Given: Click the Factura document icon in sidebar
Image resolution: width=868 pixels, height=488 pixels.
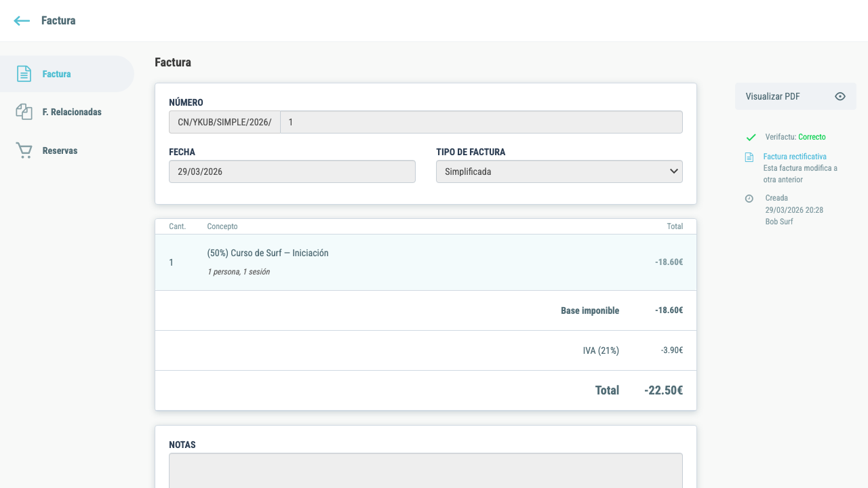Looking at the screenshot, I should click(24, 74).
